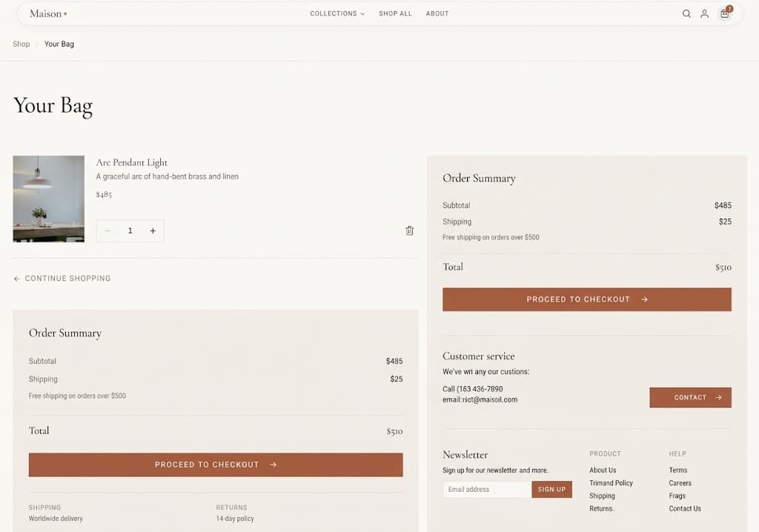Click the Contact button
Screen dimensions: 759x532
tap(690, 397)
